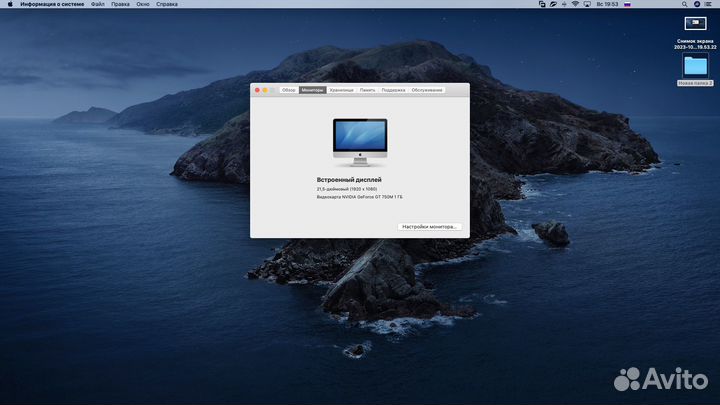Switch to the Обзор tab
Screen dimensions: 720x405
point(289,90)
